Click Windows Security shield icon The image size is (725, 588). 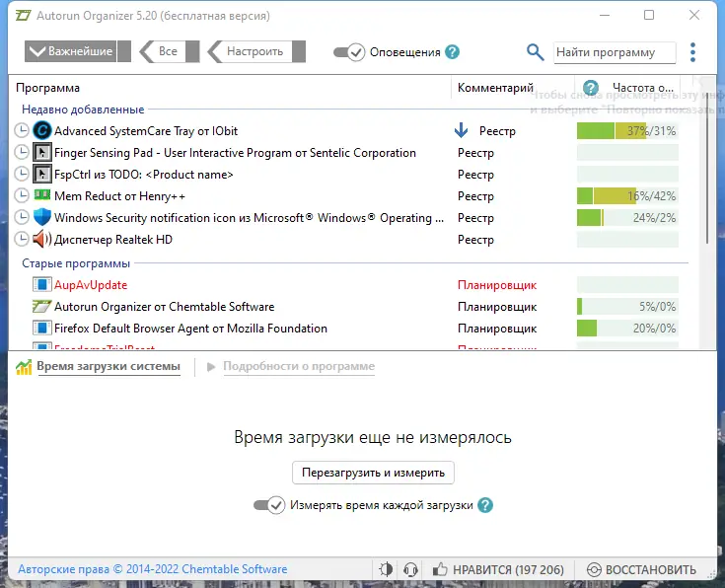tap(42, 217)
